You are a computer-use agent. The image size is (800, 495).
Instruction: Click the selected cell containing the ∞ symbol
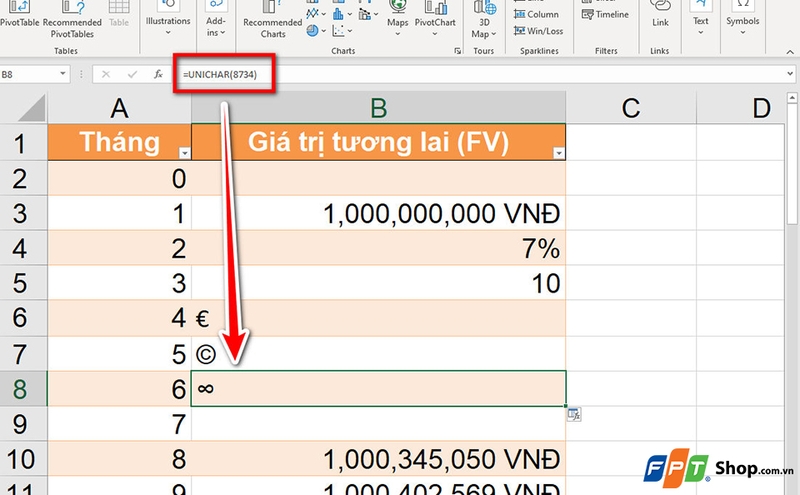pyautogui.click(x=379, y=389)
